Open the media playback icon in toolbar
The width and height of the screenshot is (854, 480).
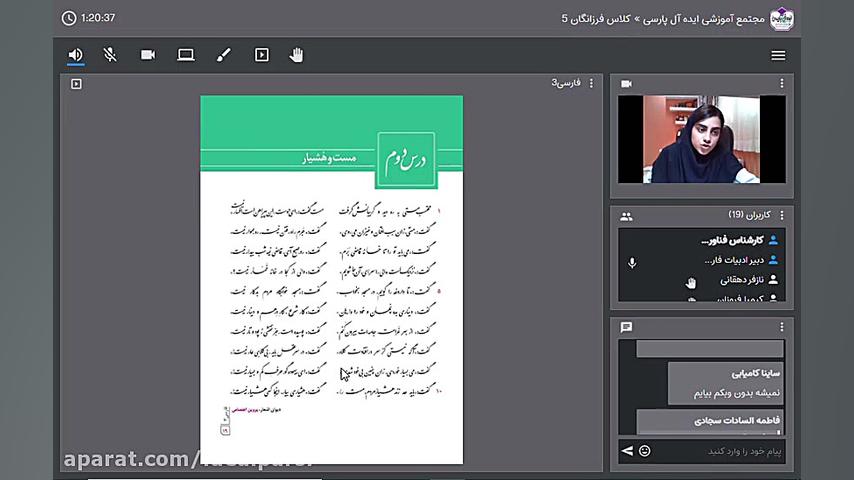click(261, 55)
